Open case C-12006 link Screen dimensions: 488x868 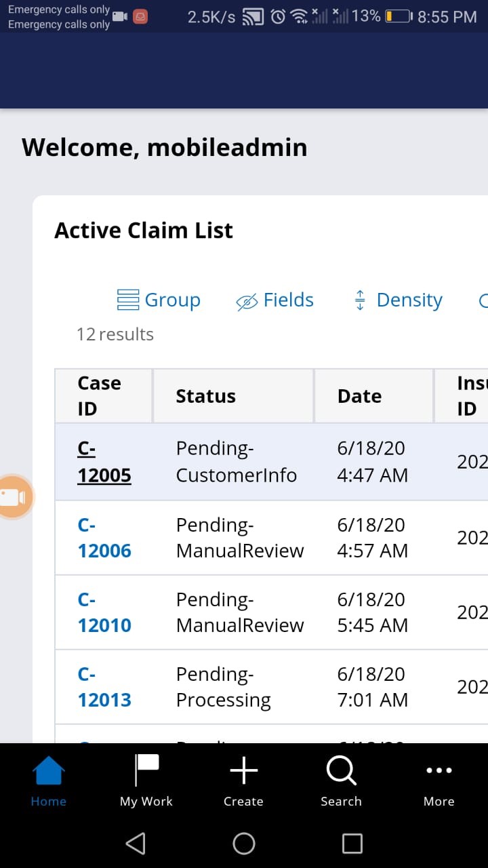[x=104, y=538]
